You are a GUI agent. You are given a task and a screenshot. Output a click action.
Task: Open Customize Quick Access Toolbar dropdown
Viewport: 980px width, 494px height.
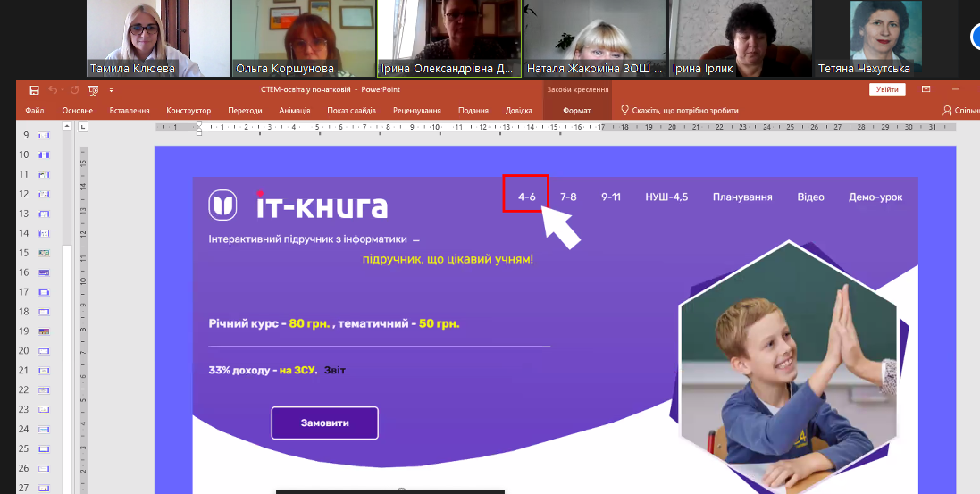(x=112, y=91)
